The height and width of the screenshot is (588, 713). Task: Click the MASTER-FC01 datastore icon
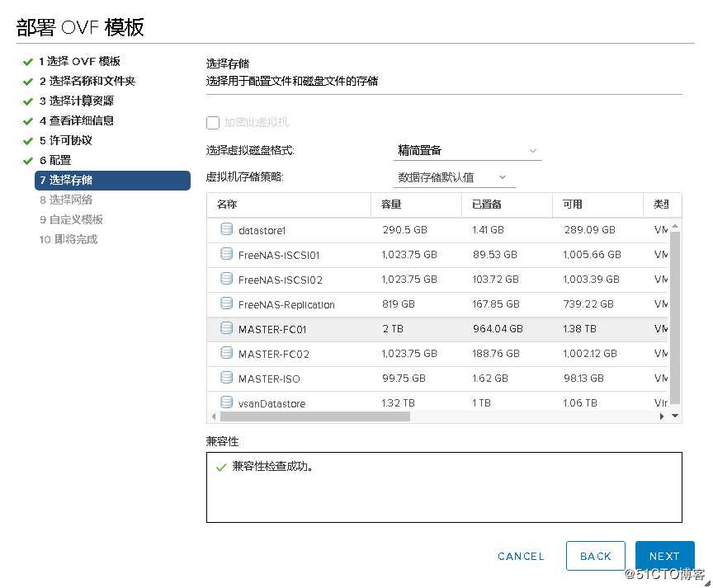click(226, 327)
